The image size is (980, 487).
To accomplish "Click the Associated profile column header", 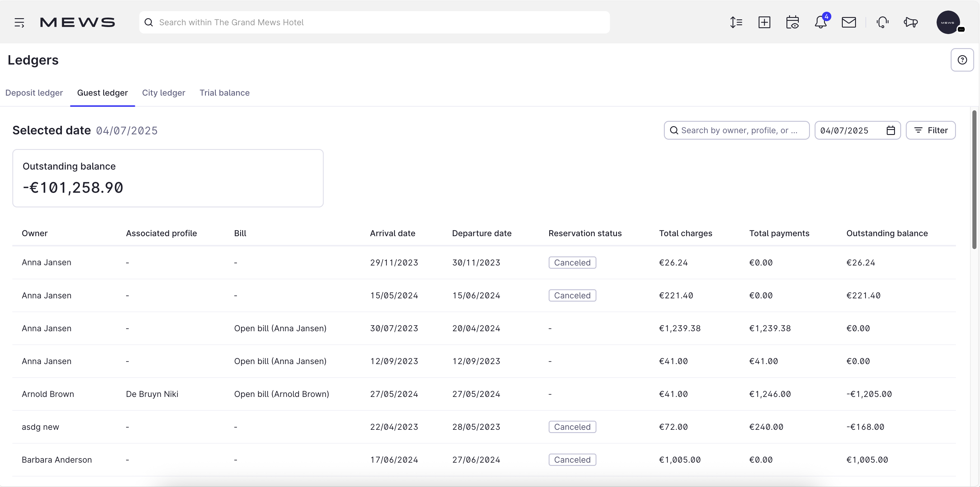I will pyautogui.click(x=161, y=233).
